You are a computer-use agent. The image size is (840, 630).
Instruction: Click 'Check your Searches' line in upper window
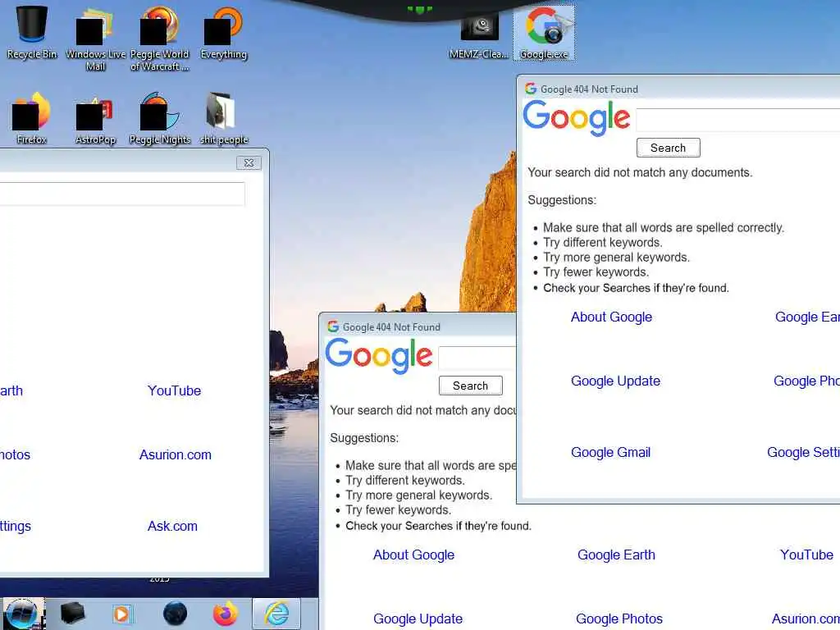(636, 288)
